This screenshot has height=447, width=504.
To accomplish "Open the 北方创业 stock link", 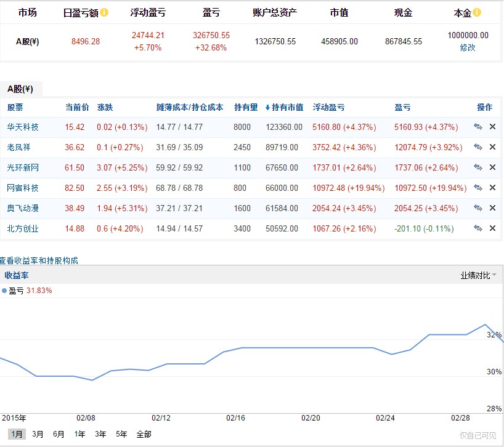I will (x=23, y=228).
